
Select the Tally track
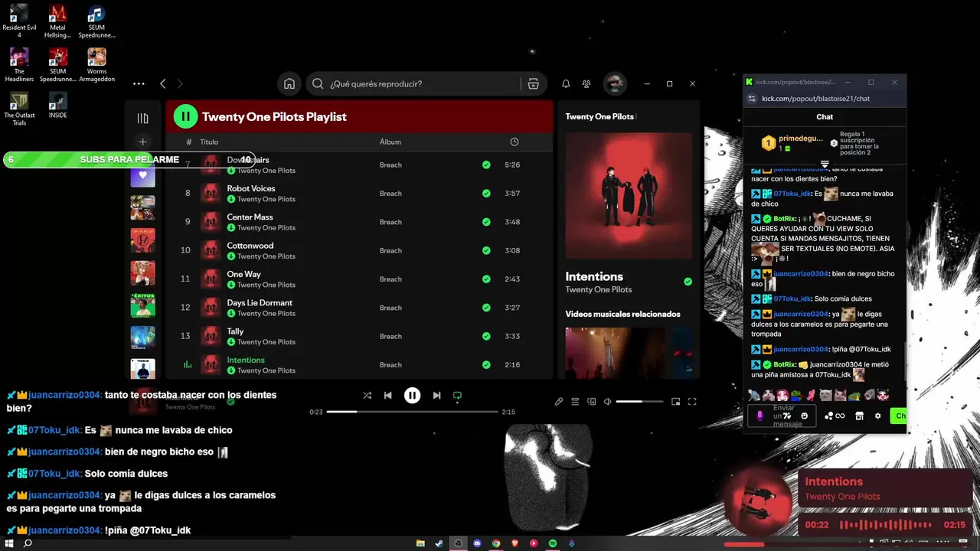tap(235, 331)
